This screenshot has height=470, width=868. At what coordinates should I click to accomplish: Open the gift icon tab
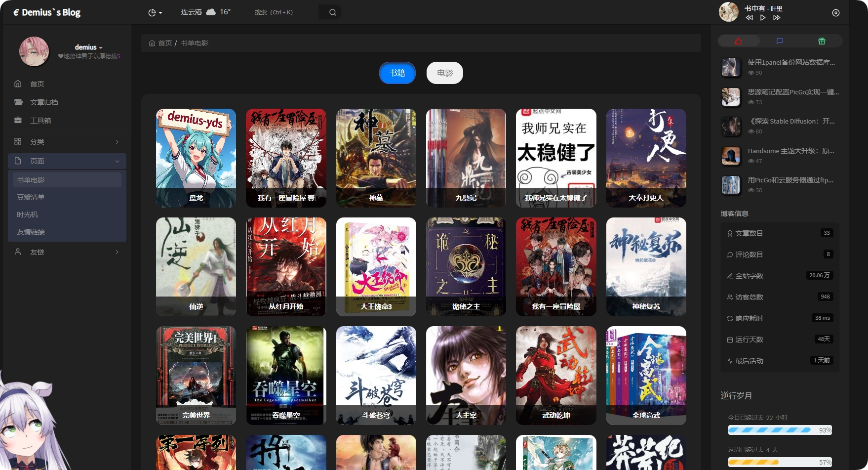click(822, 41)
